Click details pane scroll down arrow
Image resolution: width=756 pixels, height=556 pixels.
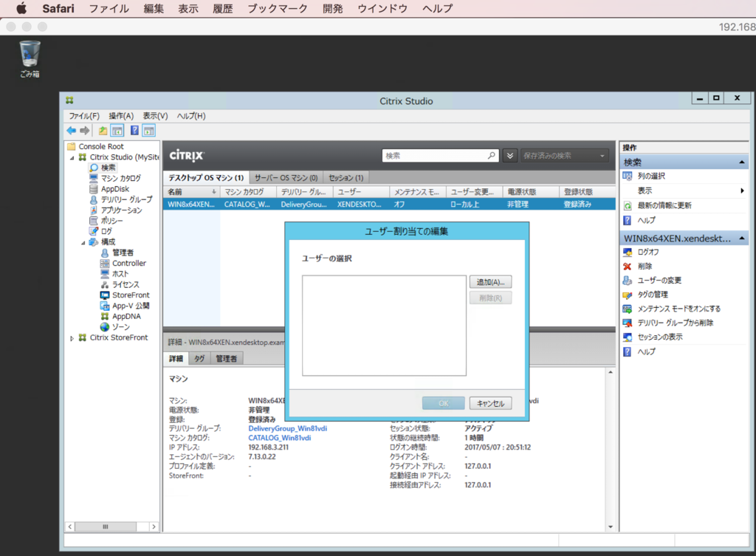611,526
